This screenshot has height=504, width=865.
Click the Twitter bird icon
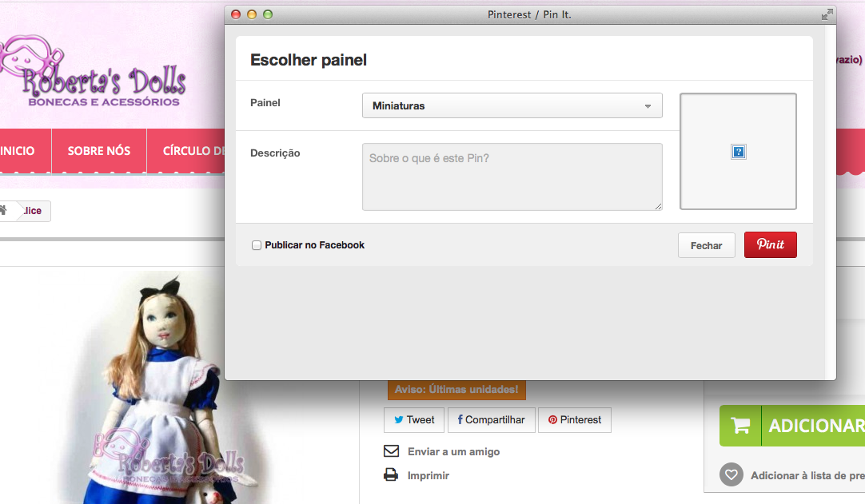point(398,419)
